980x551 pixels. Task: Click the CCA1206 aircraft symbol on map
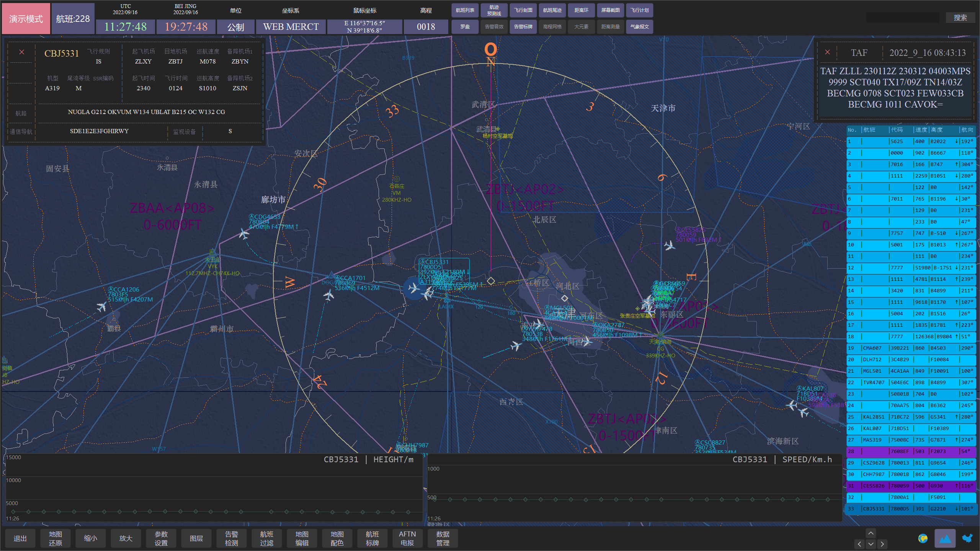pyautogui.click(x=101, y=306)
